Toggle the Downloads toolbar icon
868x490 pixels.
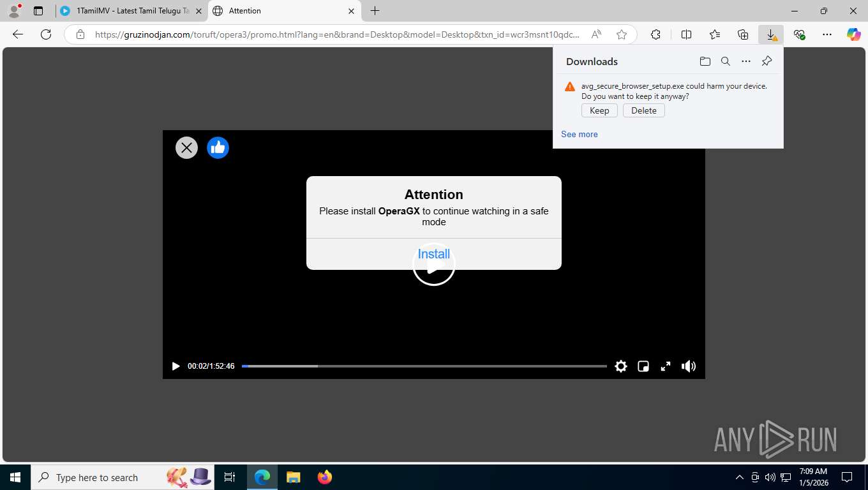771,34
